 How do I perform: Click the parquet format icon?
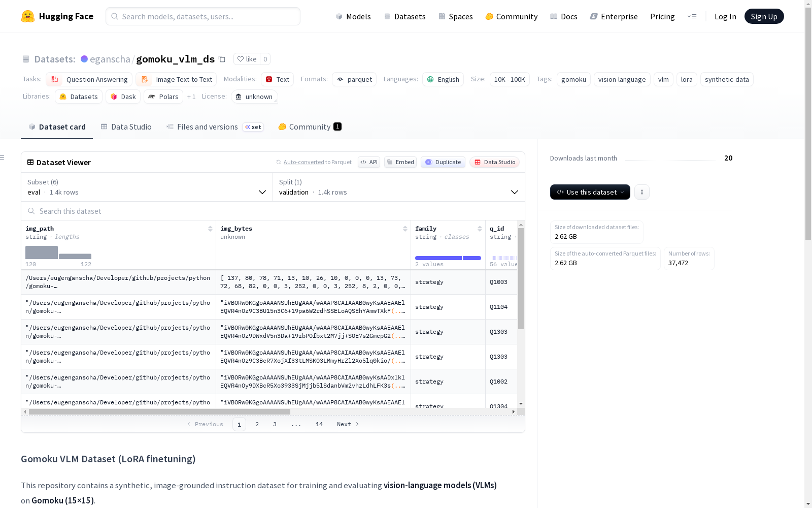click(340, 79)
